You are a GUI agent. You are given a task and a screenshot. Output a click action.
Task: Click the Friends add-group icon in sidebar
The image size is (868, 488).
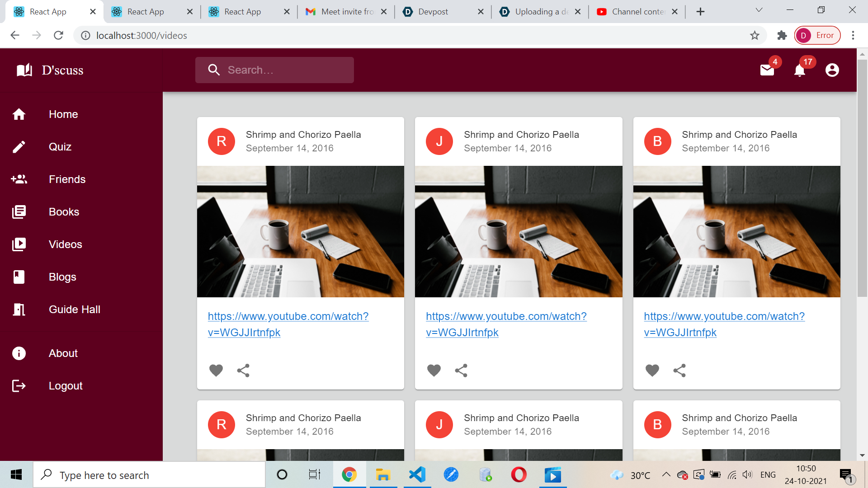[19, 179]
